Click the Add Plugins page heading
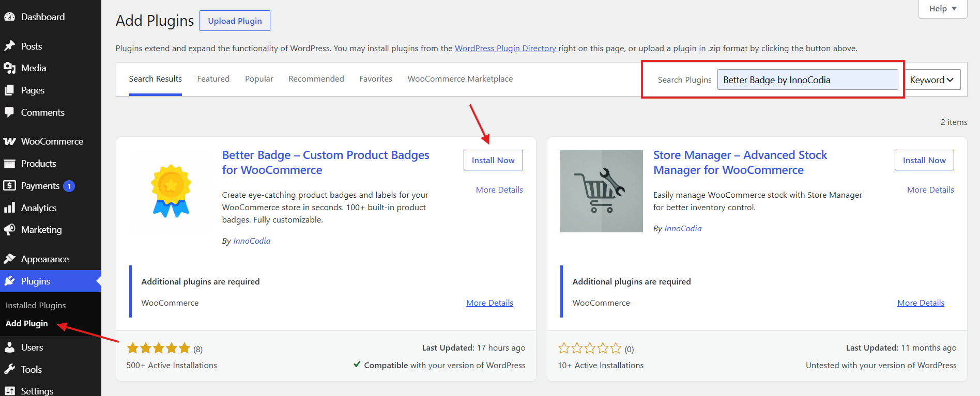 pos(155,21)
